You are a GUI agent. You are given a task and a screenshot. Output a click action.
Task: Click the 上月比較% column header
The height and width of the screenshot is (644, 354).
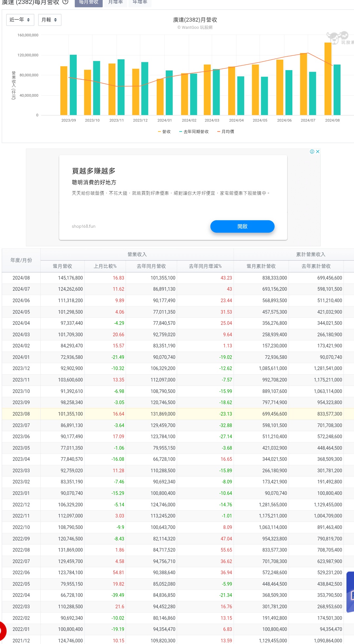105,266
